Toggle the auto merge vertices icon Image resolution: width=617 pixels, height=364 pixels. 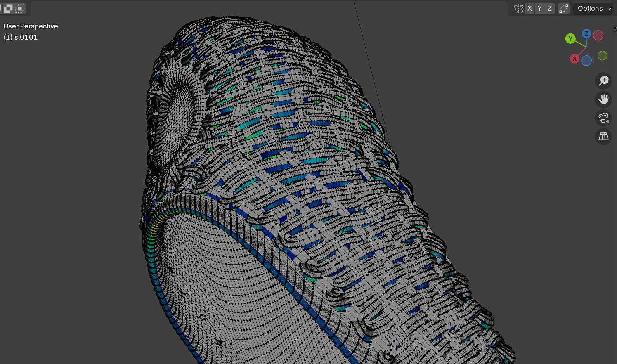click(x=564, y=9)
